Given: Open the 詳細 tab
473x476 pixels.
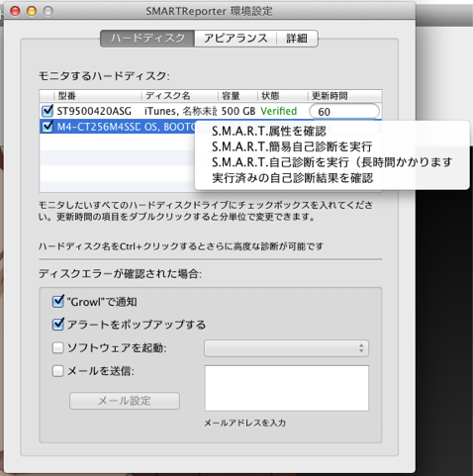Looking at the screenshot, I should click(297, 39).
